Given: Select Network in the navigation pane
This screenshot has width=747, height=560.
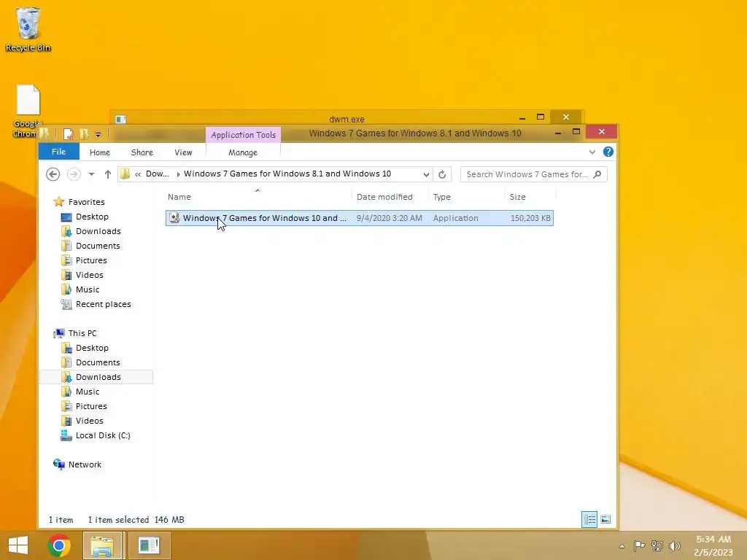Looking at the screenshot, I should [85, 464].
